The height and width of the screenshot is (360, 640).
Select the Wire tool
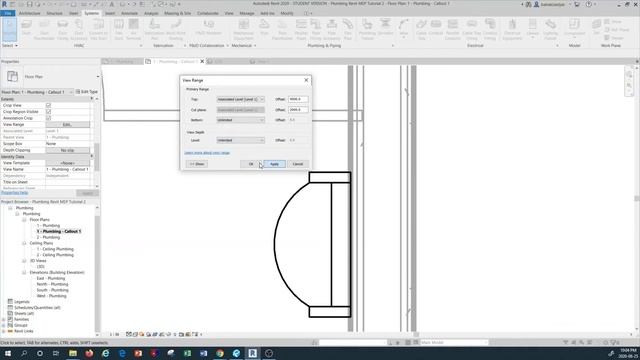tap(404, 29)
